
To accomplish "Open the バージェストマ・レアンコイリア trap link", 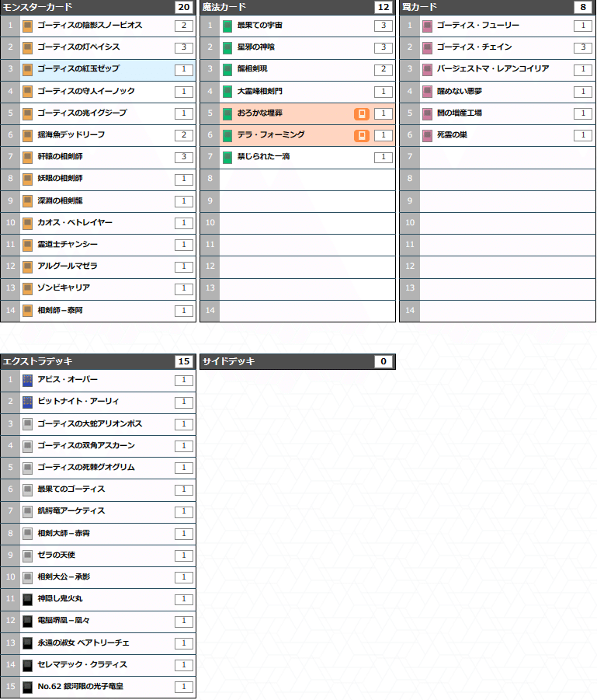I will tap(493, 68).
